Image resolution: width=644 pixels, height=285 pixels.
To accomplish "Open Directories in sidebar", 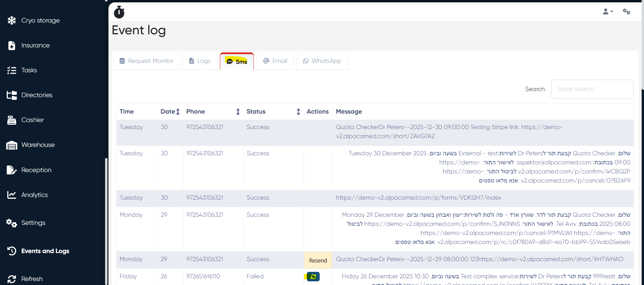I will [37, 95].
